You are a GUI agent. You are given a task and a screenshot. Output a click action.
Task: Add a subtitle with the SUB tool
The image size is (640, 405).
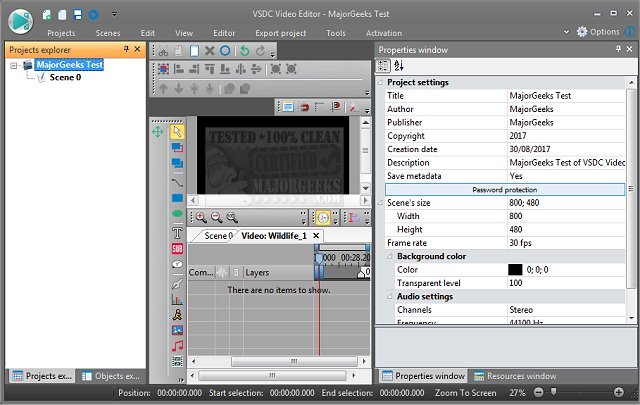pyautogui.click(x=177, y=249)
